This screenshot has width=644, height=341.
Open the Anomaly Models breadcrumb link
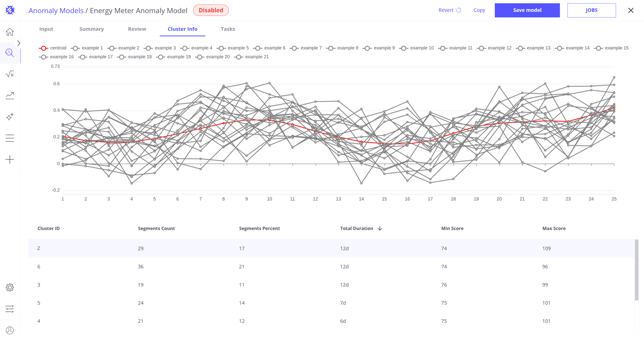click(x=56, y=11)
